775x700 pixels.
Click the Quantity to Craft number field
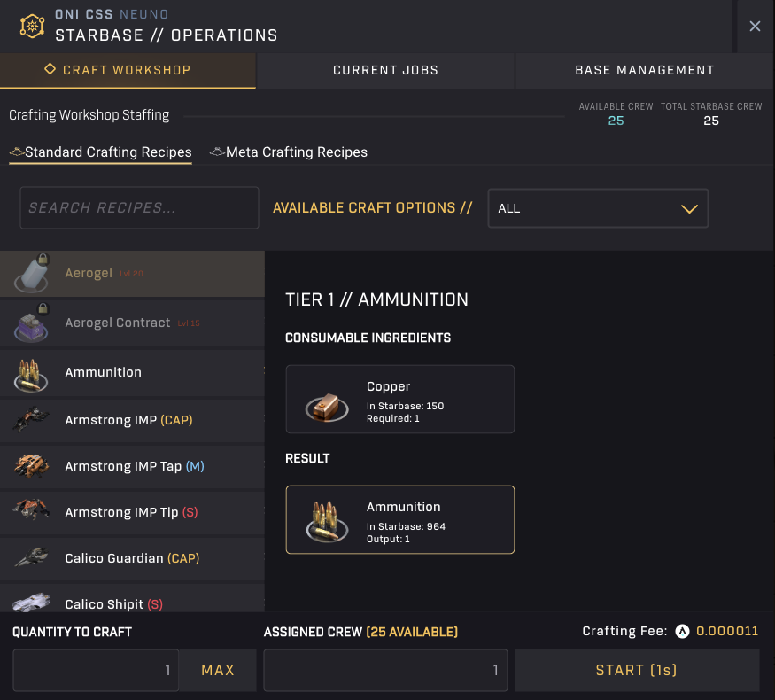96,671
